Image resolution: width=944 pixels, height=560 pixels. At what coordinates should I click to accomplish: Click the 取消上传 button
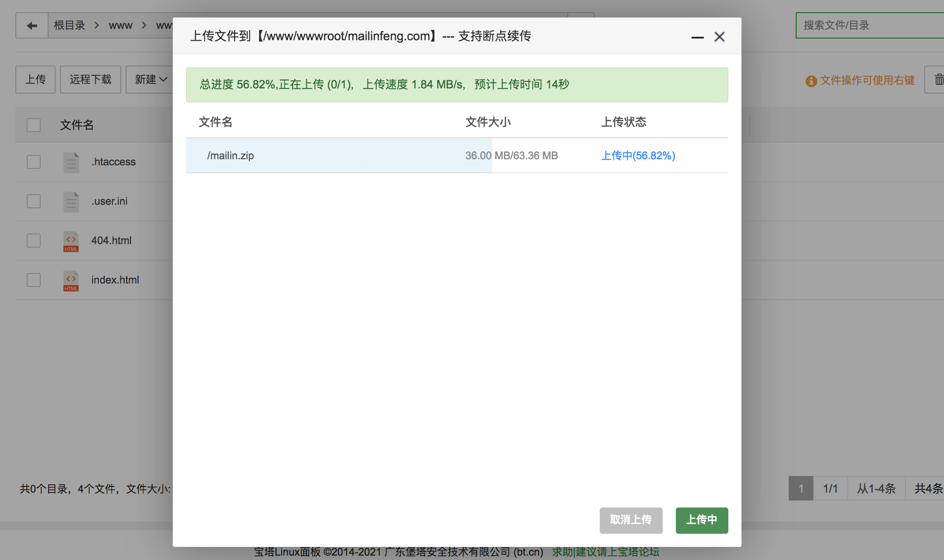coord(631,520)
